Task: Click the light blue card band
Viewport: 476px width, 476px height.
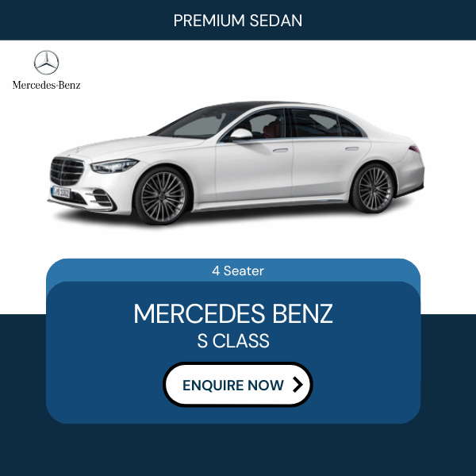Action: pyautogui.click(x=233, y=270)
